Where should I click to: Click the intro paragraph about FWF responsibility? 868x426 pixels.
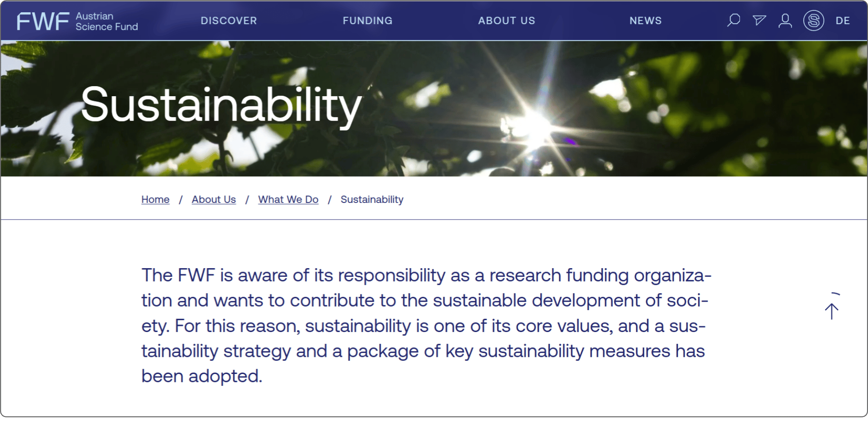pos(426,325)
